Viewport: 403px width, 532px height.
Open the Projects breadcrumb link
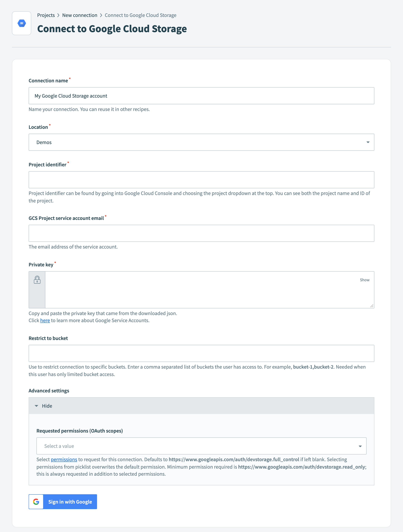(x=46, y=15)
